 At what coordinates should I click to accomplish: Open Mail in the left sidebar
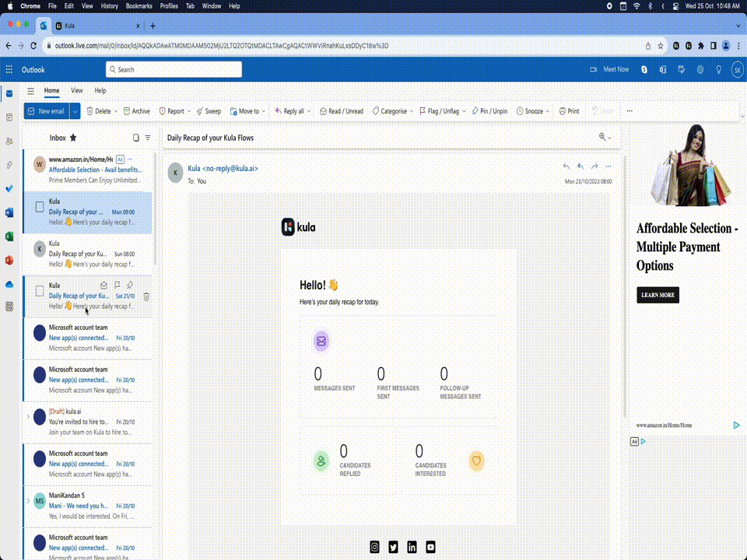pos(9,93)
